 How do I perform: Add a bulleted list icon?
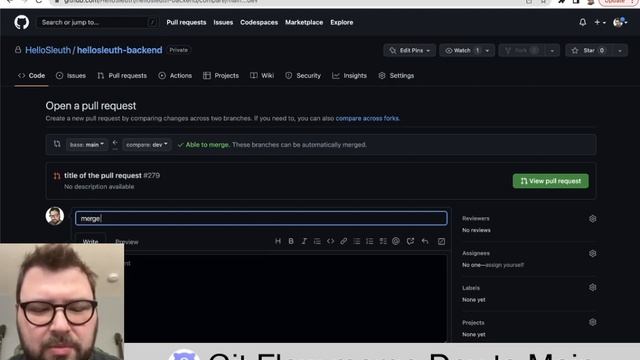(357, 241)
